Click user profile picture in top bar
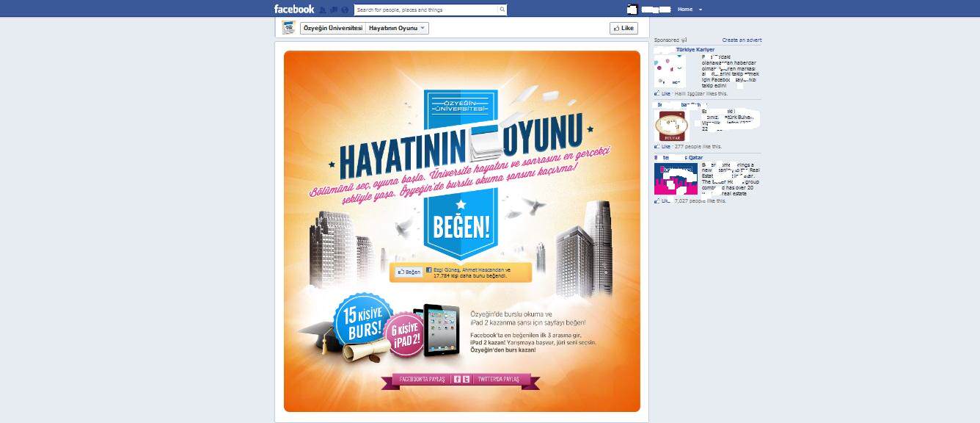 633,10
